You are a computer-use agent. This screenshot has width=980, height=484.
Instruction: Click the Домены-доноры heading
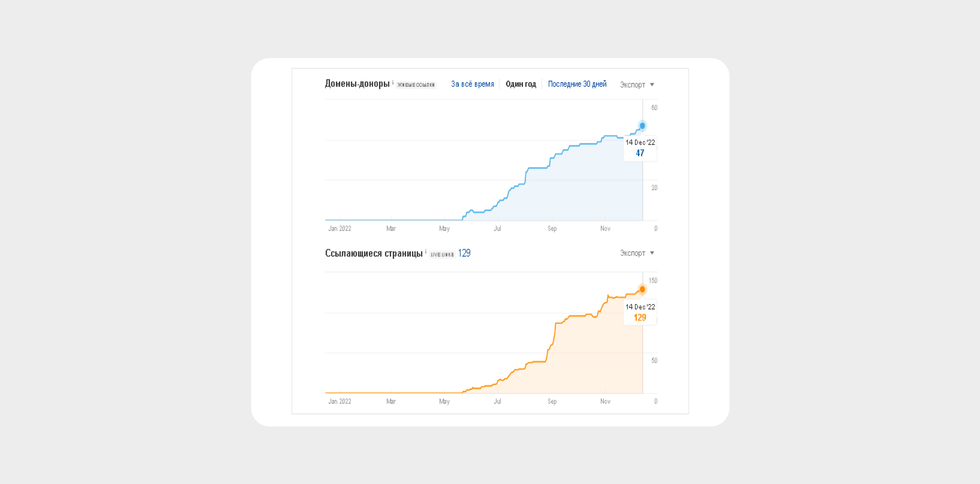(x=357, y=84)
